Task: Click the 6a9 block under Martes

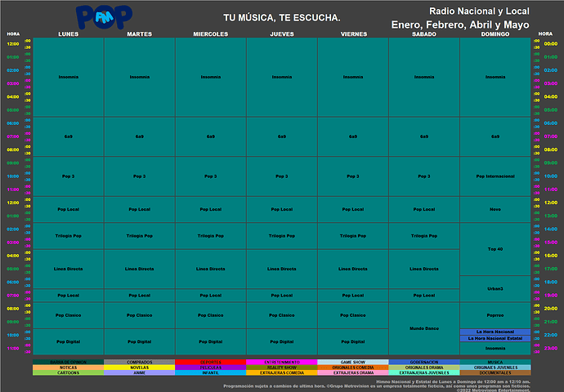Action: [x=140, y=136]
